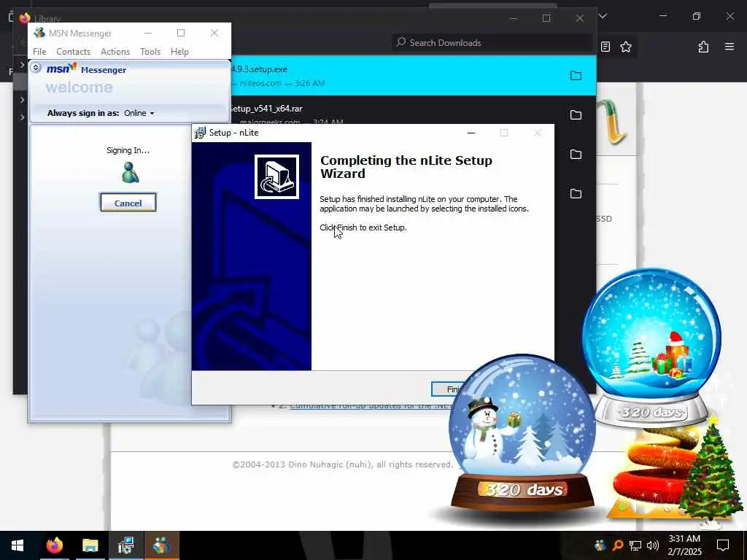The width and height of the screenshot is (747, 560).
Task: Click the signing-in buddy figure icon
Action: 130,172
